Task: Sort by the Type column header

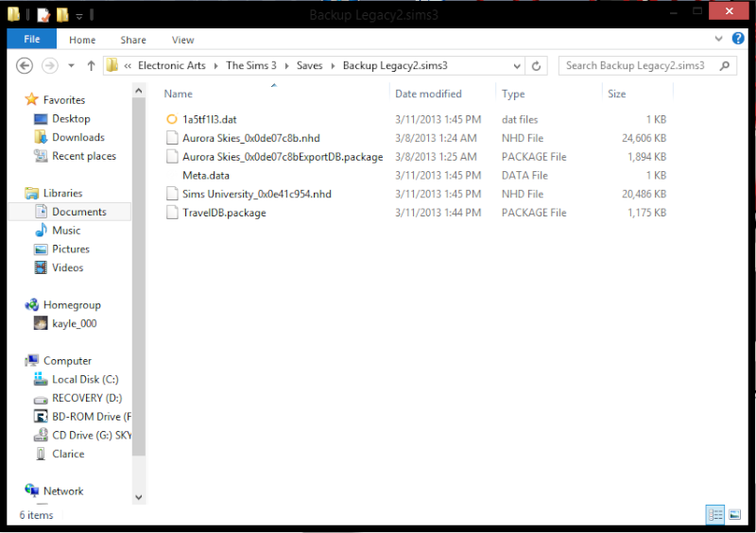Action: [x=513, y=95]
